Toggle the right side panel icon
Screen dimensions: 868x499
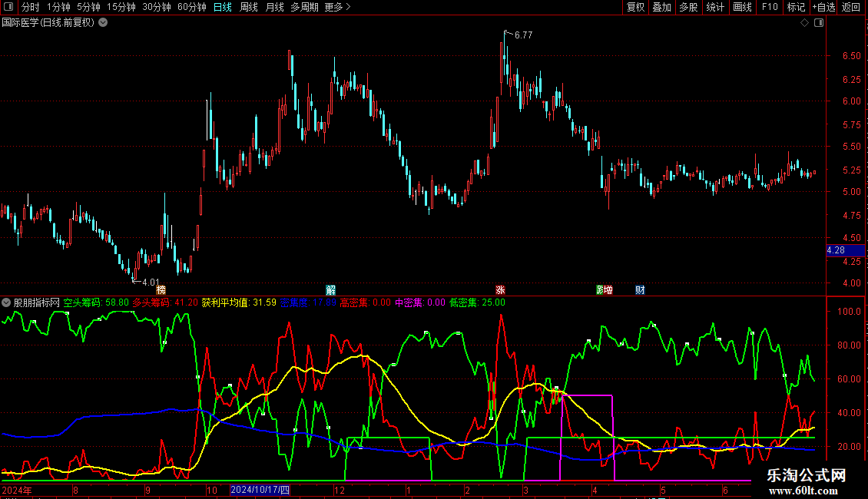(819, 23)
